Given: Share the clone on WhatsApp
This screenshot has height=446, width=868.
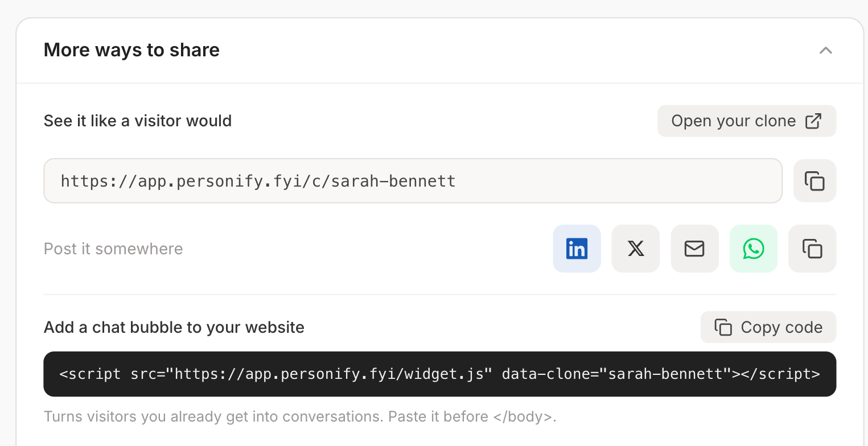Looking at the screenshot, I should (753, 249).
